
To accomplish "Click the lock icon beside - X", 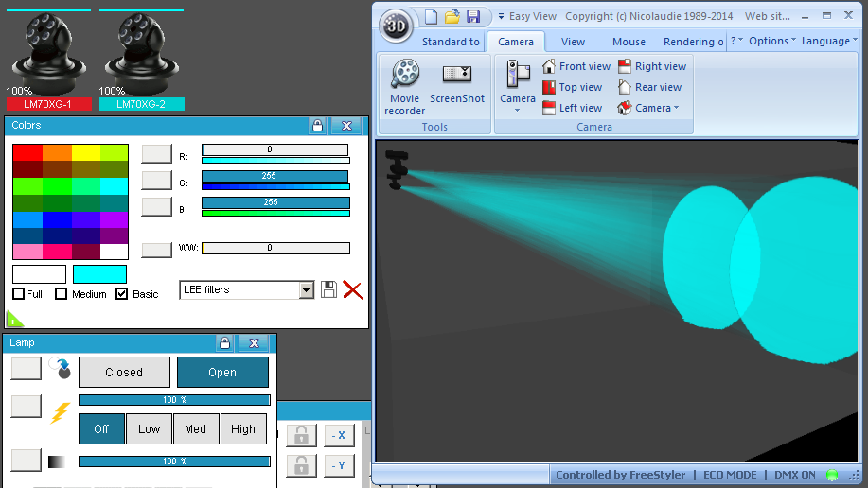I will [301, 435].
